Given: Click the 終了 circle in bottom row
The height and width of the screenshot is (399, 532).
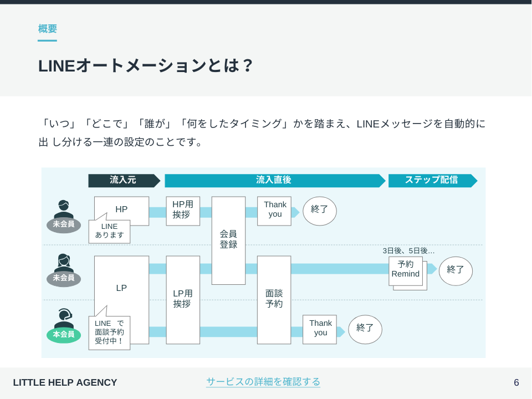Looking at the screenshot, I should coord(365,329).
